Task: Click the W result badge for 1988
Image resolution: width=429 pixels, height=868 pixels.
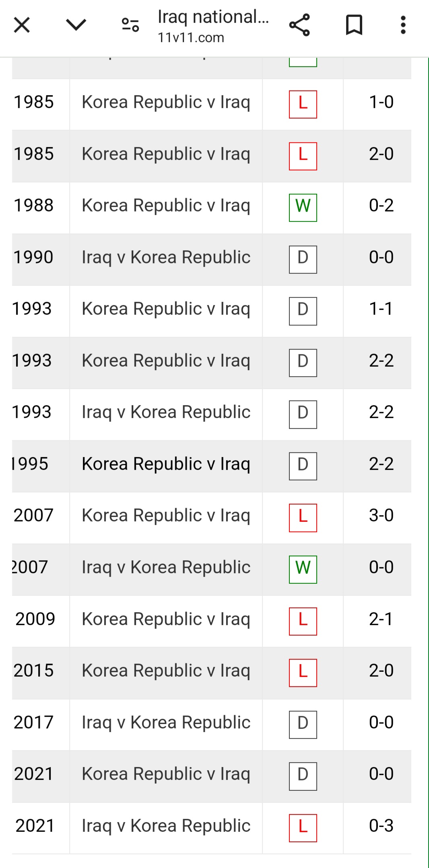Action: click(303, 208)
